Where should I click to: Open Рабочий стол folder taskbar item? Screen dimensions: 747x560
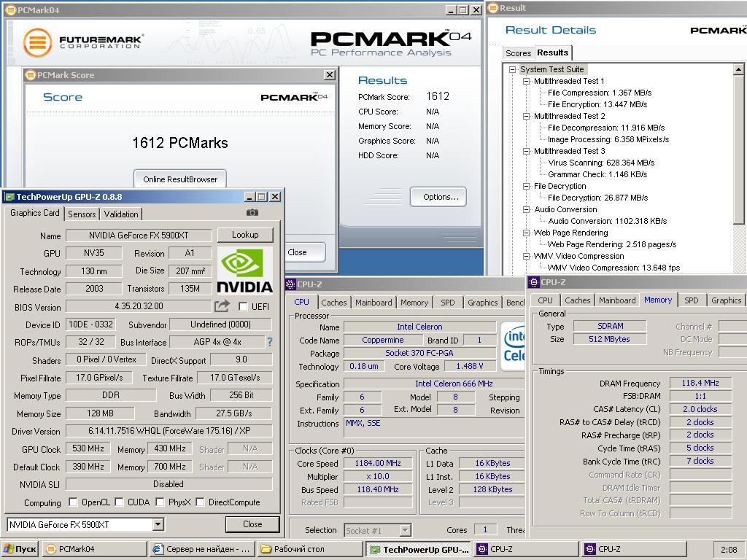tap(309, 549)
